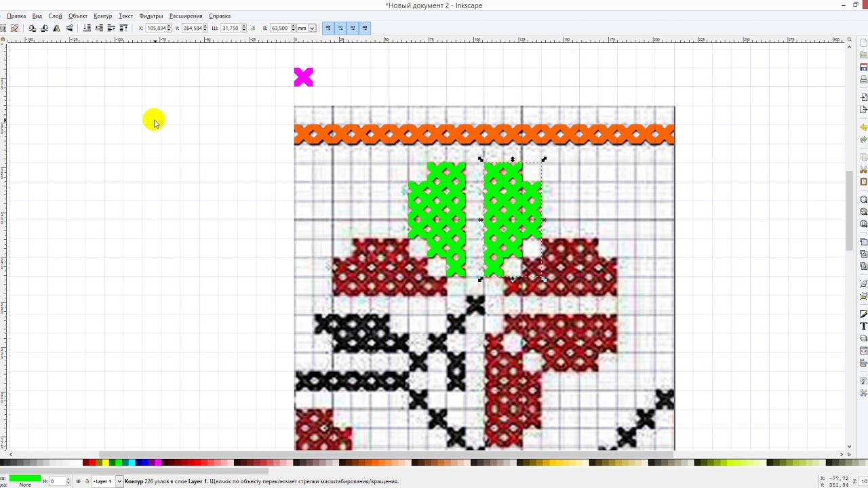The image size is (868, 488).
Task: Duplicate the selected object
Action: coord(863,241)
